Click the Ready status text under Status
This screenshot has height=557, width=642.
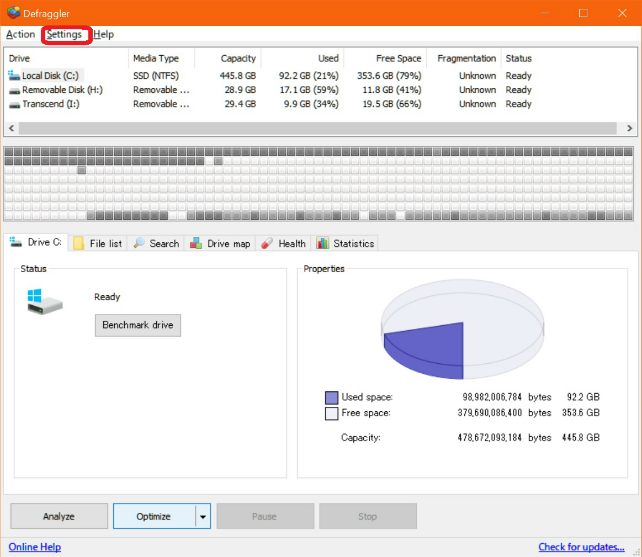point(107,297)
